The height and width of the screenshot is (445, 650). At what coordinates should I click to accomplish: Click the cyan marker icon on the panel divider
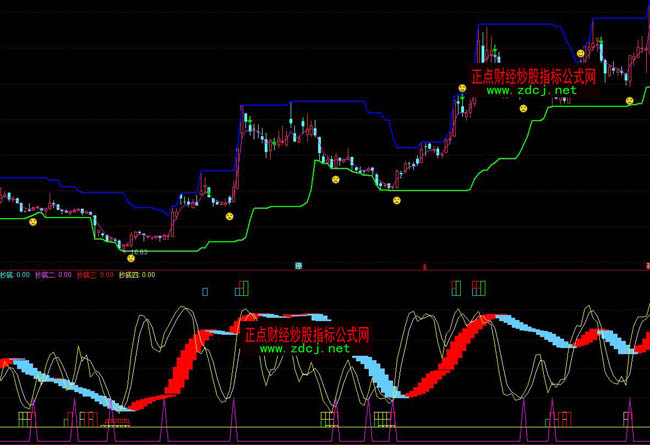(x=298, y=265)
